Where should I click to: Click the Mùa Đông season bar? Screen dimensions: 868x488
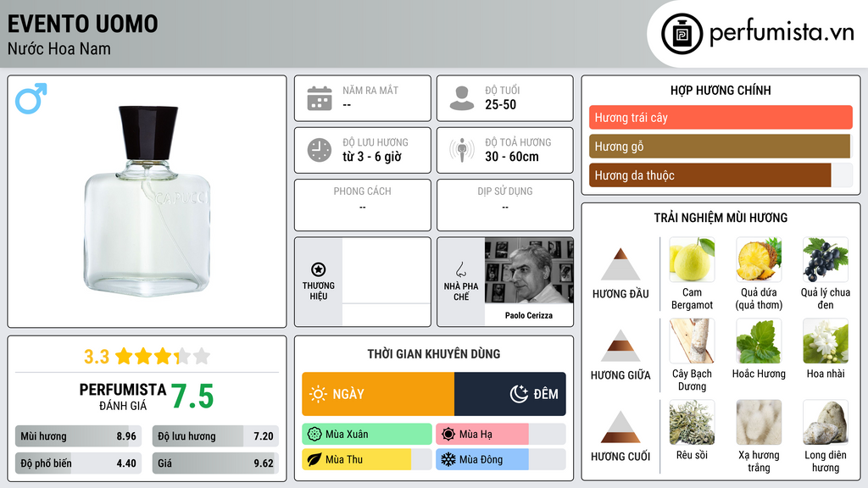(500, 459)
